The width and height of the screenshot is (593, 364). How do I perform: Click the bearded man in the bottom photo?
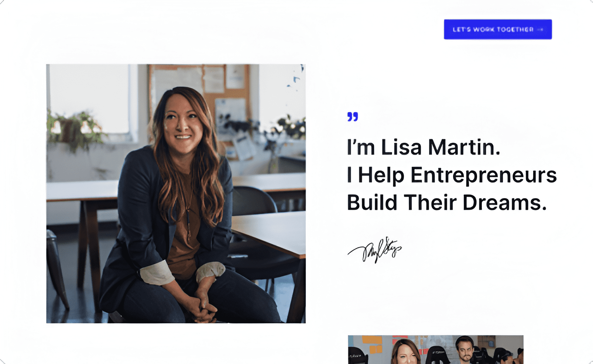465,349
